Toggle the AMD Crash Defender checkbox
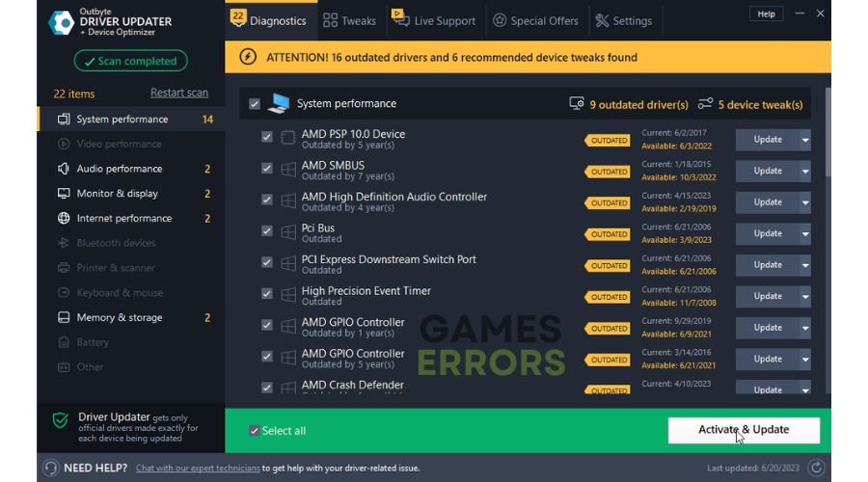The height and width of the screenshot is (482, 868). pos(267,388)
